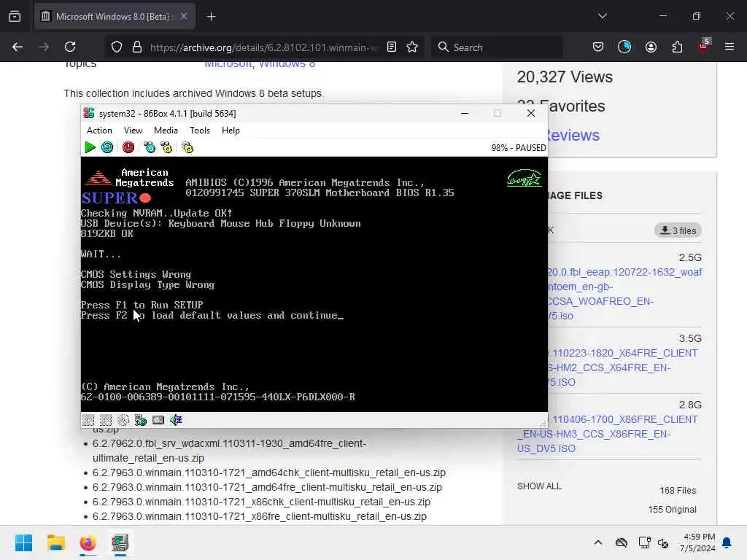This screenshot has width=747, height=560.
Task: Send Ctrl+Alt+Del to the emulated machine
Action: (x=150, y=147)
